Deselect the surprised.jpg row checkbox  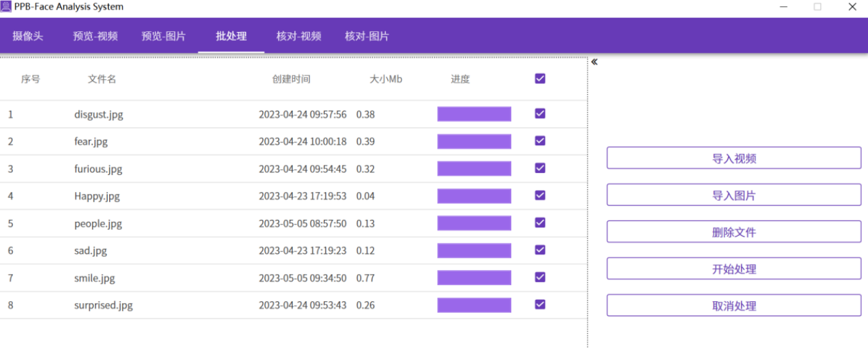coord(540,305)
